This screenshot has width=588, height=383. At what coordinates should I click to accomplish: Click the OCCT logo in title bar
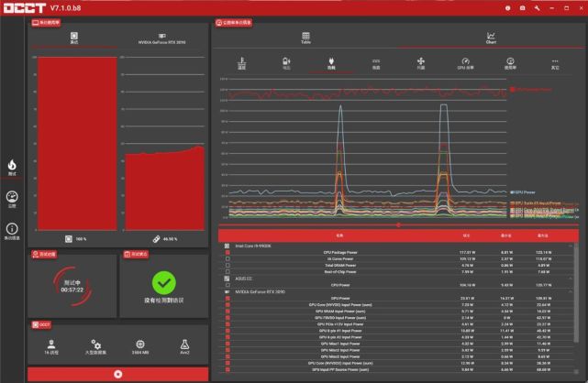(x=25, y=8)
